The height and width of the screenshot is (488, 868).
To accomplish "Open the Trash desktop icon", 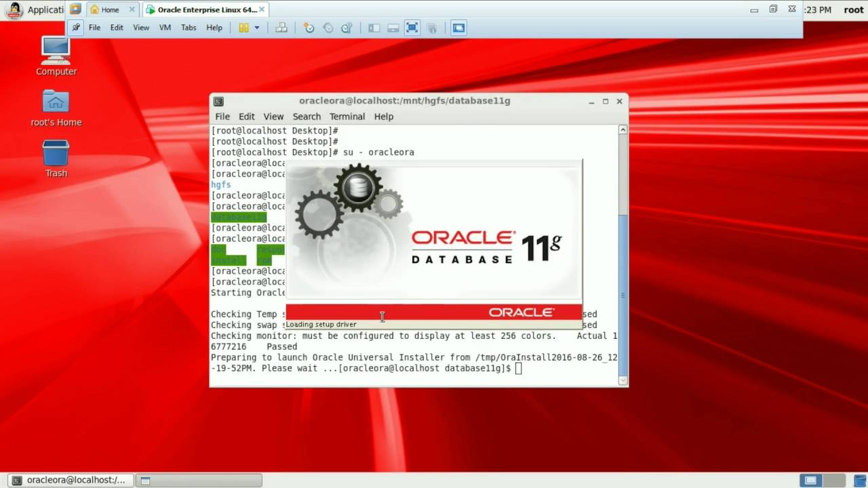I will (56, 159).
